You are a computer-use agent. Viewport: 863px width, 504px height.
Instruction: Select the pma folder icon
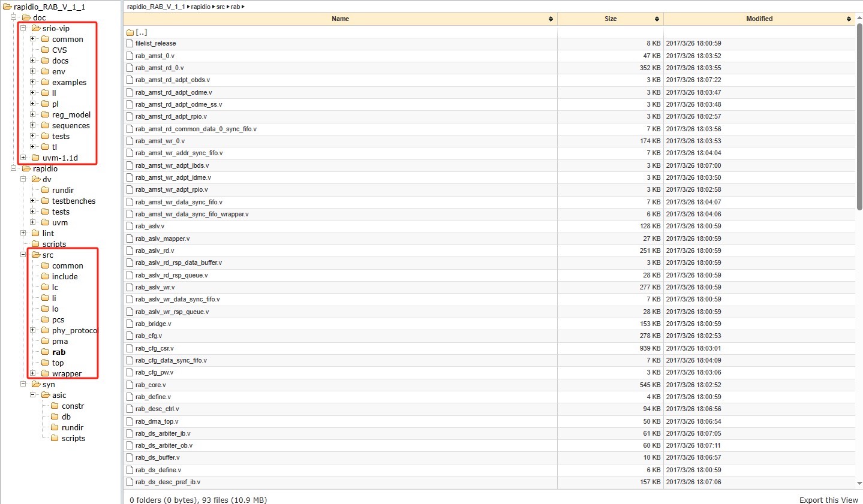45,341
